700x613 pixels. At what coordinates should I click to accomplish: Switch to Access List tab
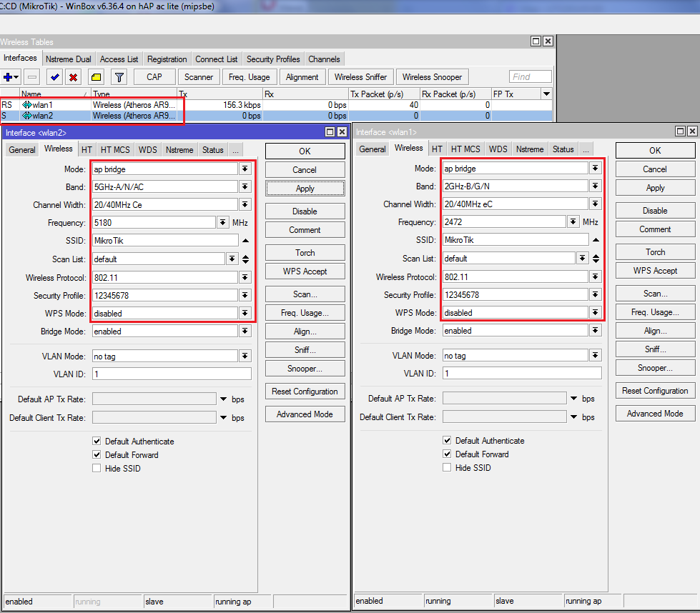coord(119,59)
